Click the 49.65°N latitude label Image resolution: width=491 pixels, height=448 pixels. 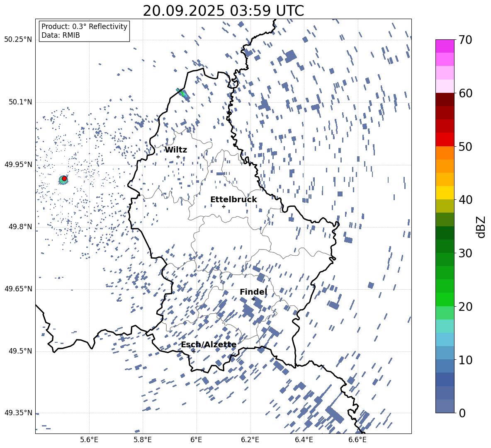(18, 289)
